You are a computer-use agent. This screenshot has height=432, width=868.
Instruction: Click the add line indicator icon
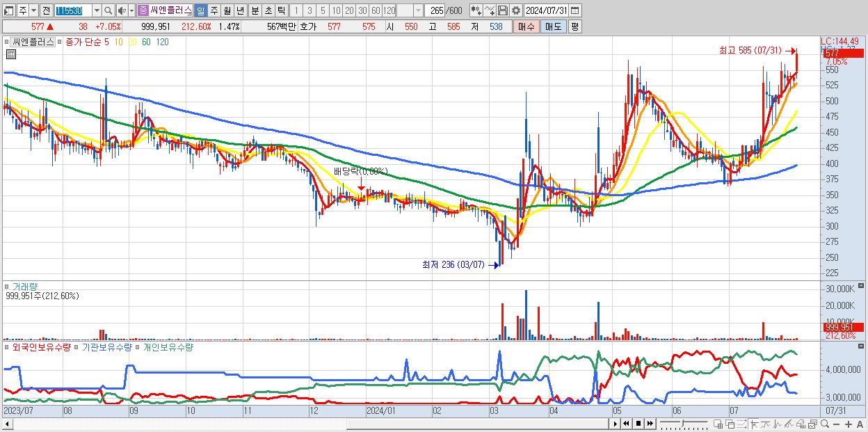[x=490, y=11]
